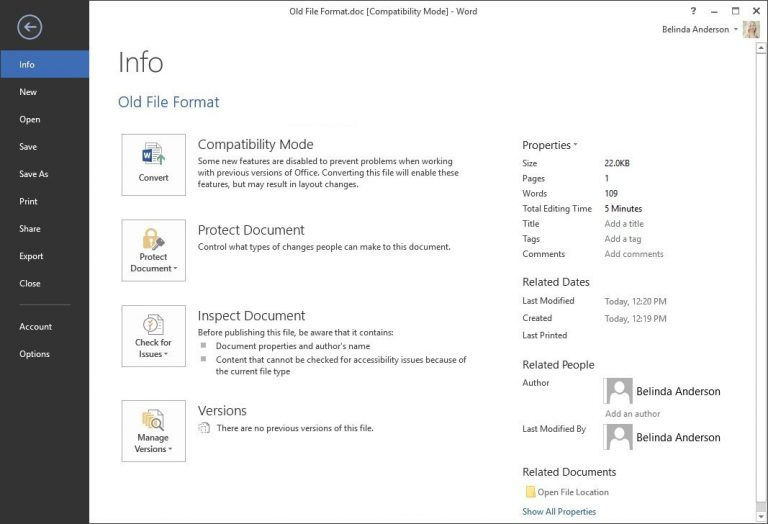Expand the Properties dropdown arrow

click(x=576, y=145)
